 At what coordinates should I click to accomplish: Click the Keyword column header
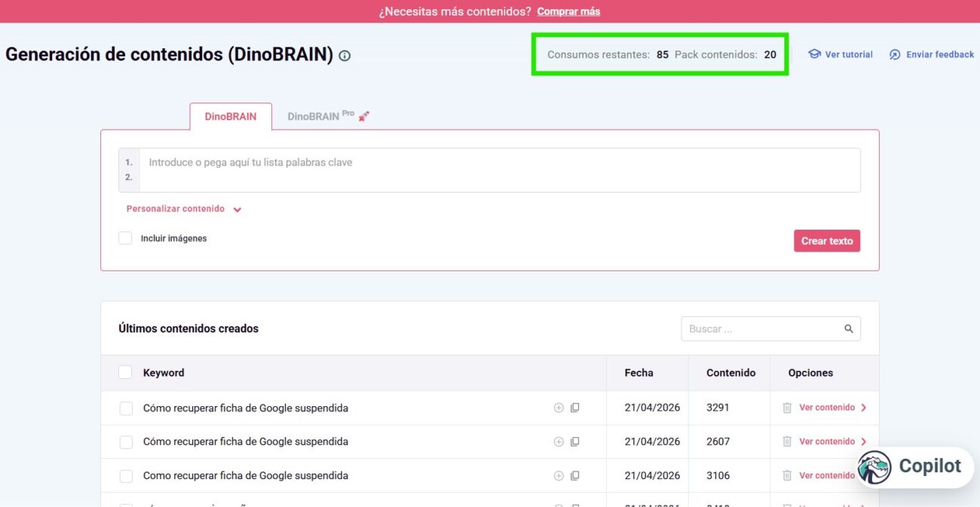164,372
